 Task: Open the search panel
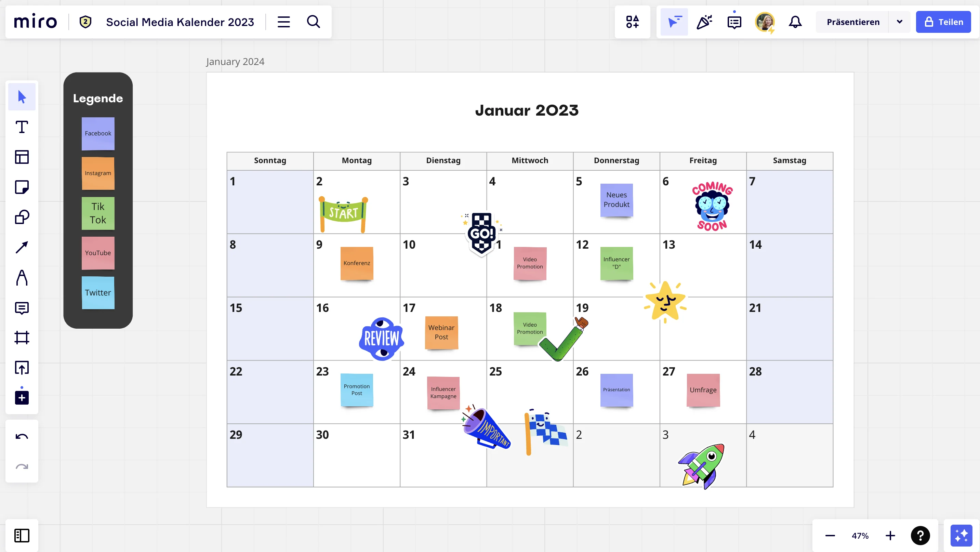[314, 22]
